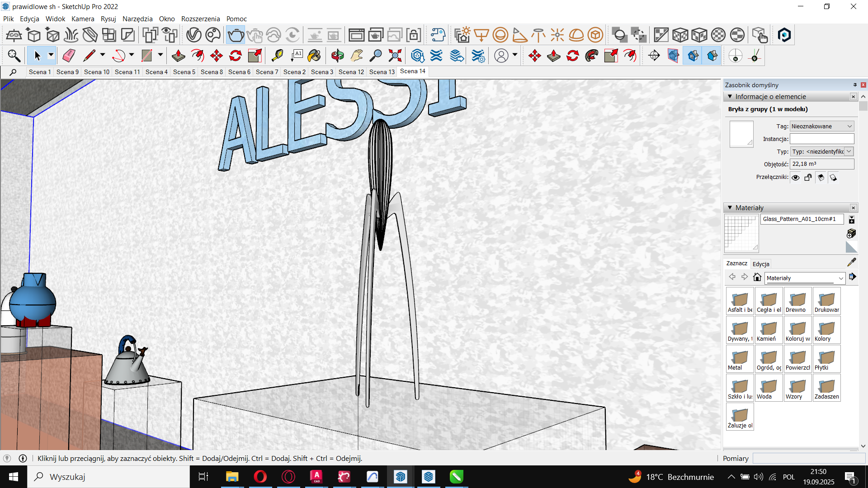Select the Pan hand tool
868x488 pixels.
point(357,56)
